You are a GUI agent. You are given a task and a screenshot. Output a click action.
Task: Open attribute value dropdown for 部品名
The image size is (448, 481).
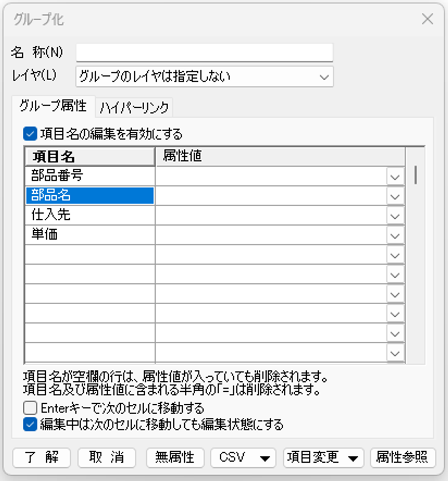395,196
